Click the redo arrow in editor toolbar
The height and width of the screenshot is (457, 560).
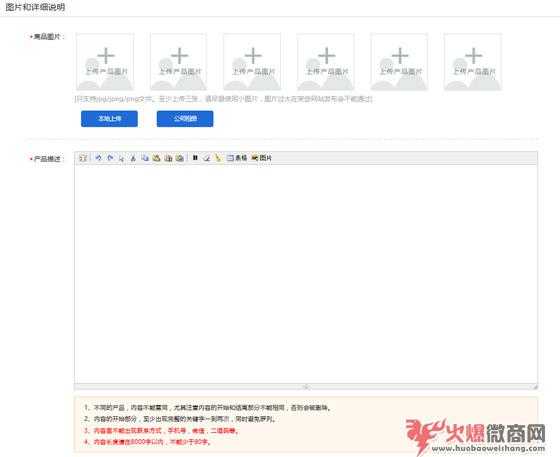110,158
